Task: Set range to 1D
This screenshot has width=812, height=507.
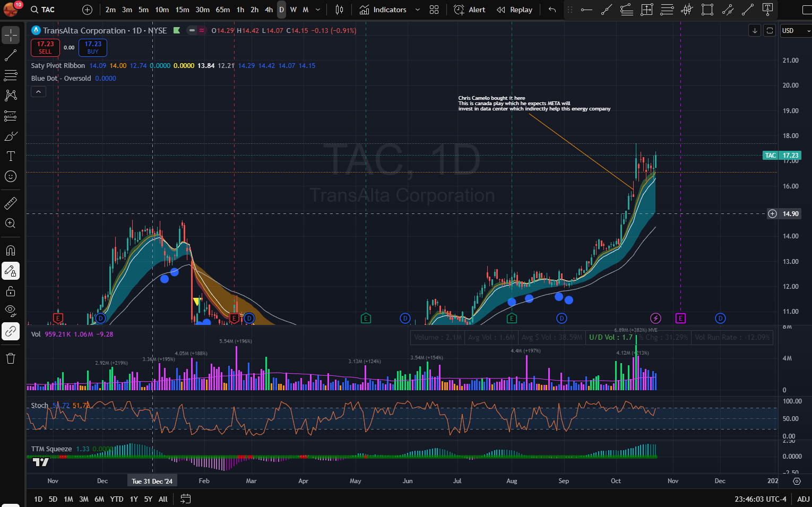Action: pos(38,499)
